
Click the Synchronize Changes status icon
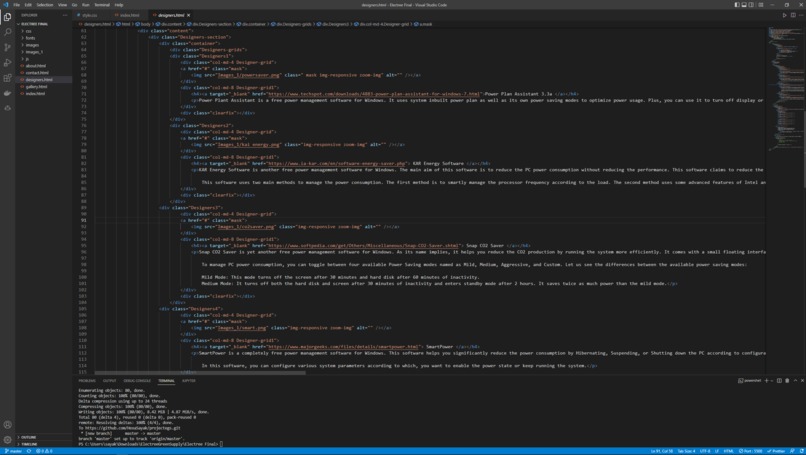tap(29, 451)
